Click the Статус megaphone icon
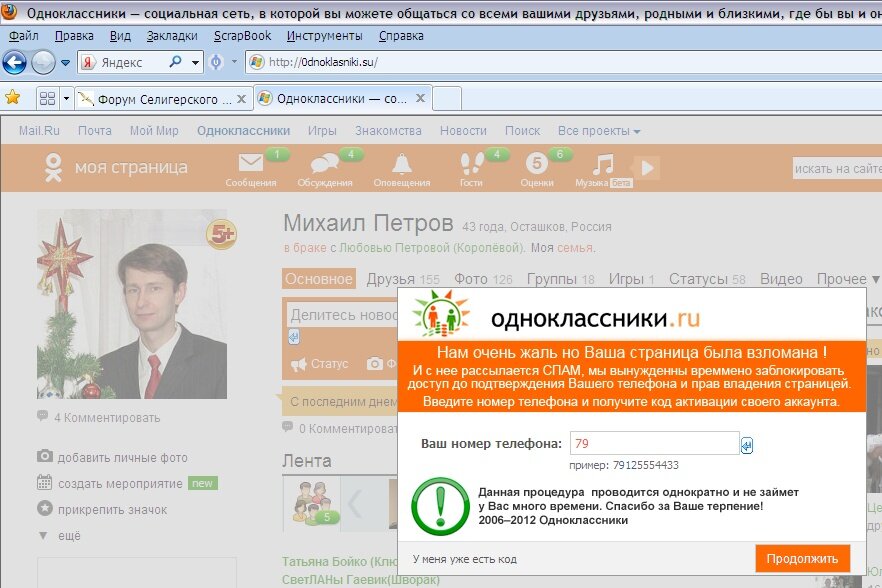 [299, 364]
